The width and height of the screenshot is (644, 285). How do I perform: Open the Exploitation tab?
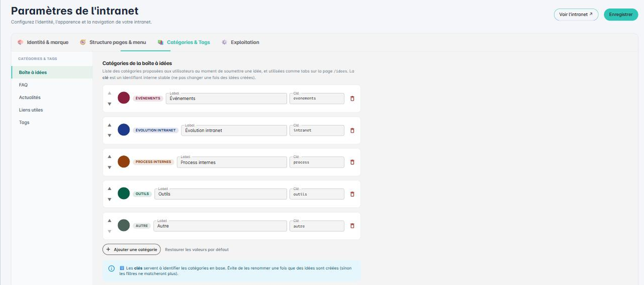coord(240,42)
